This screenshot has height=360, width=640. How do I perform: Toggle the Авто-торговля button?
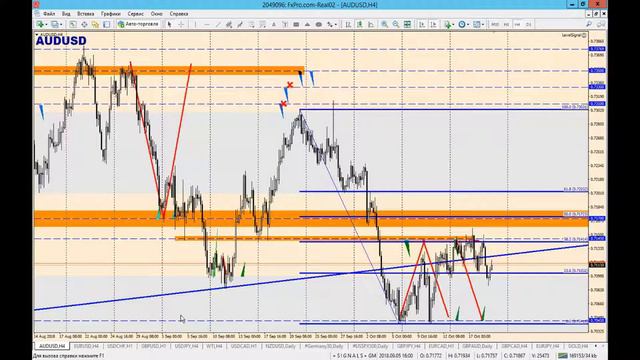pos(138,24)
